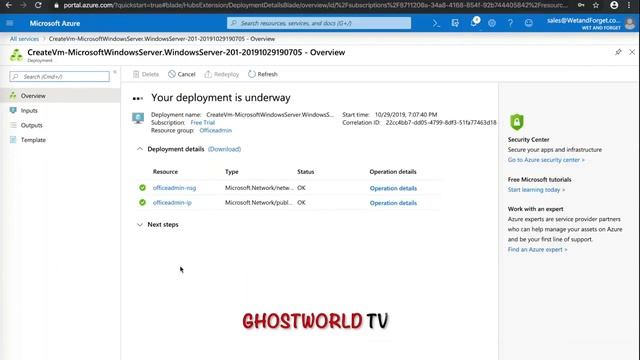View Operation details for officeadmin-ip
Screen dimensions: 640x360
tap(393, 203)
